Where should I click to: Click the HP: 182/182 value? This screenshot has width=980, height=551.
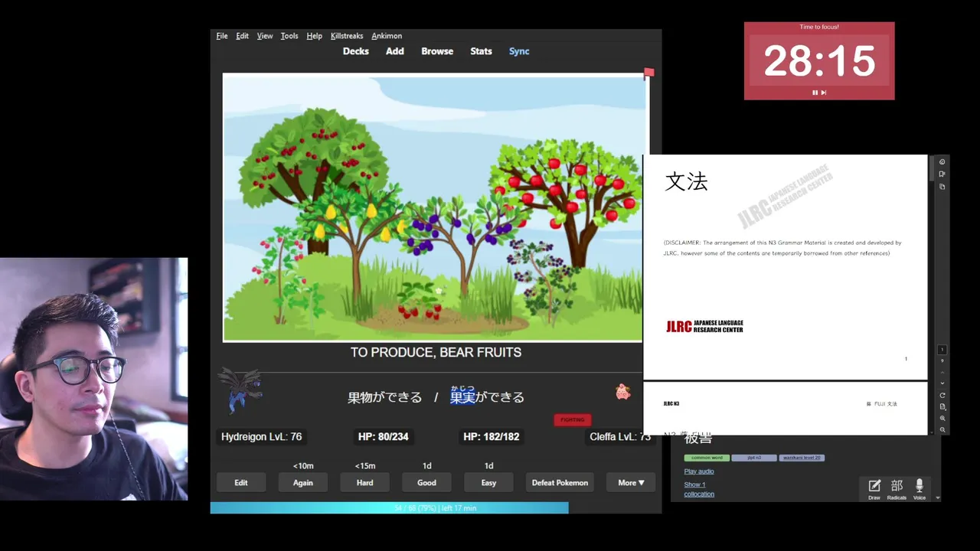492,437
